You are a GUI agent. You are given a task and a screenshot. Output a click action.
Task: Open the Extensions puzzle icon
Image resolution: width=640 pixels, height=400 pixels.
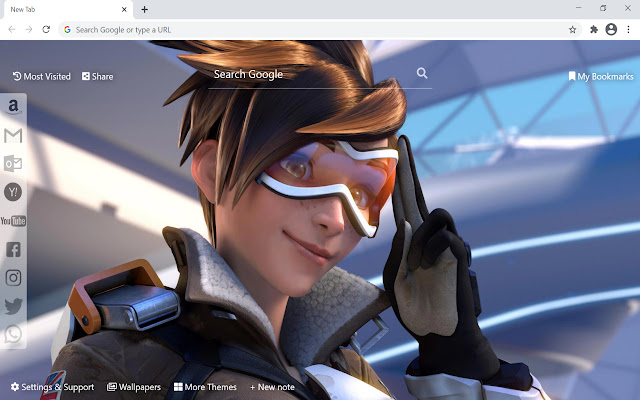[594, 29]
